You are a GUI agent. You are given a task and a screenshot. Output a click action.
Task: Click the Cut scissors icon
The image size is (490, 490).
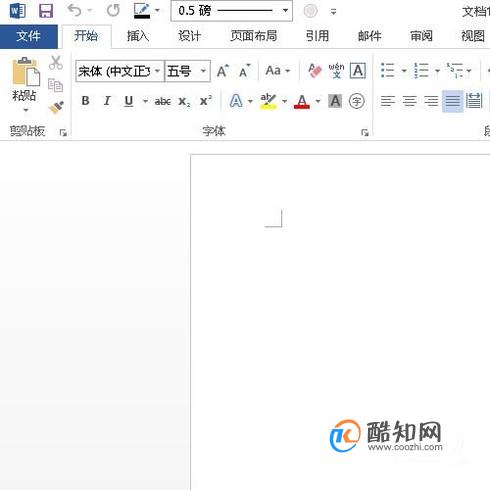click(x=56, y=63)
